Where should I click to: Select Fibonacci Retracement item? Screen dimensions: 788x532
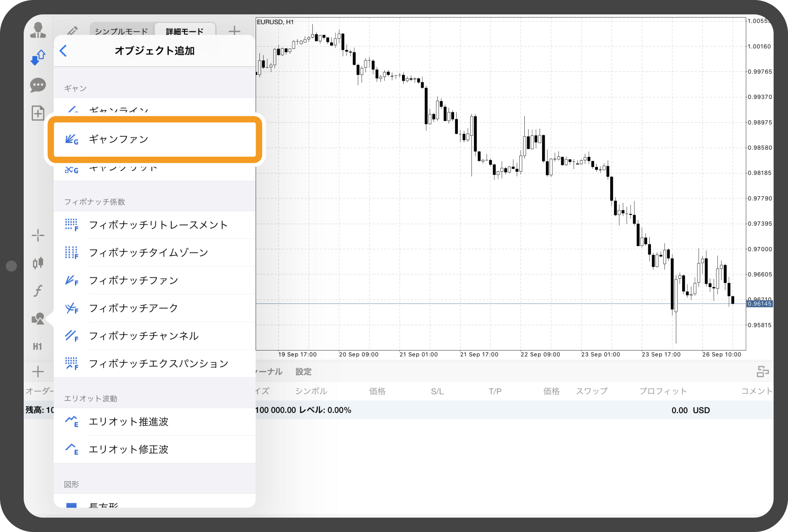154,225
